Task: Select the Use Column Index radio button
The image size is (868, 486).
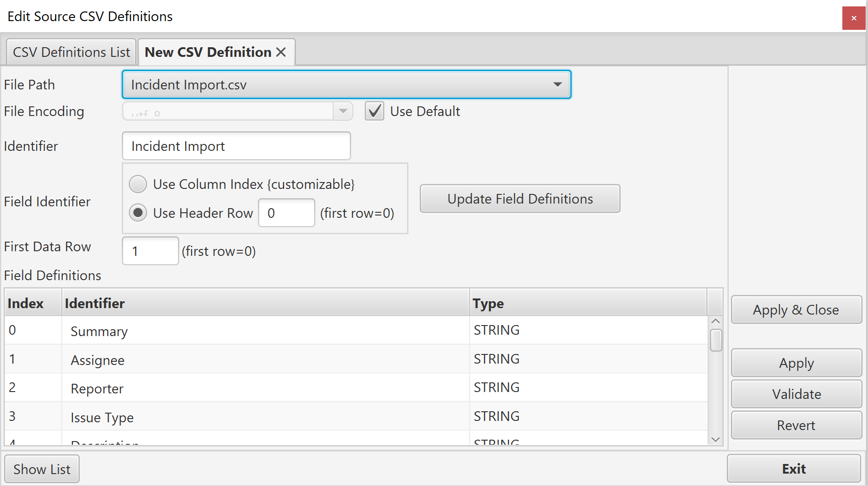Action: (137, 184)
